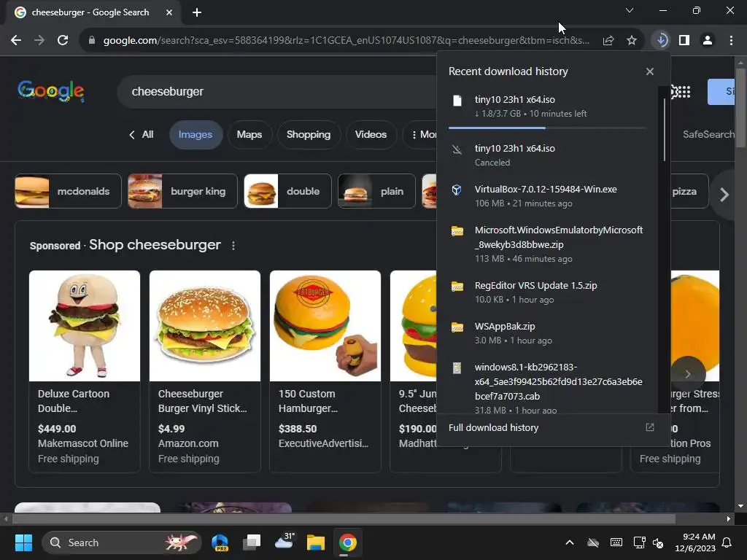
Task: Open the weather widget showing 31°
Action: point(285,542)
